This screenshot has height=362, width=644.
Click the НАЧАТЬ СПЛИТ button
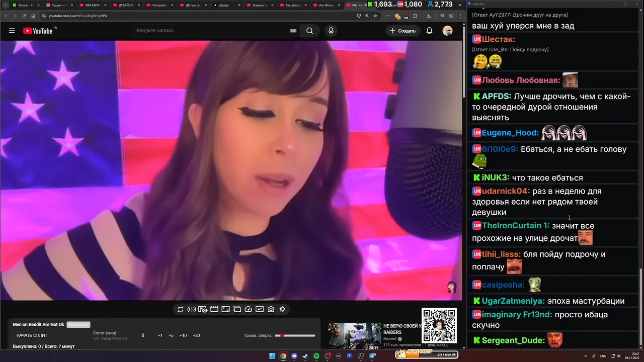point(32,335)
